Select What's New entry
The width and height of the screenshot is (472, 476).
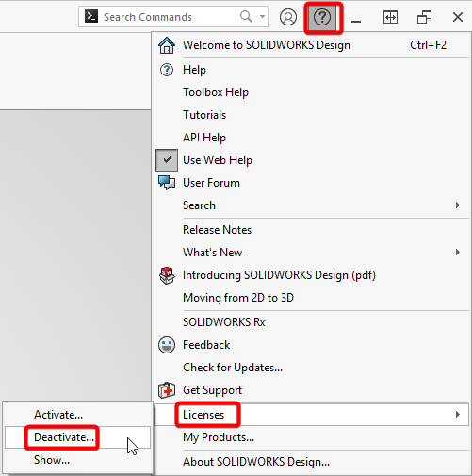point(213,253)
